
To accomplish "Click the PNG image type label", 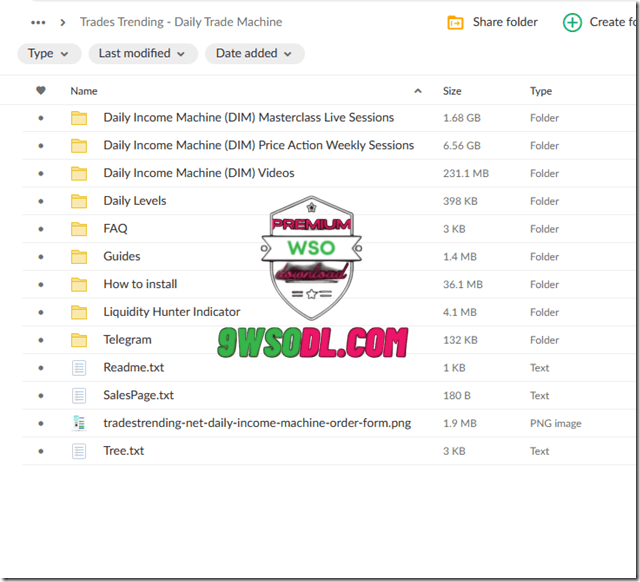I will pos(556,424).
